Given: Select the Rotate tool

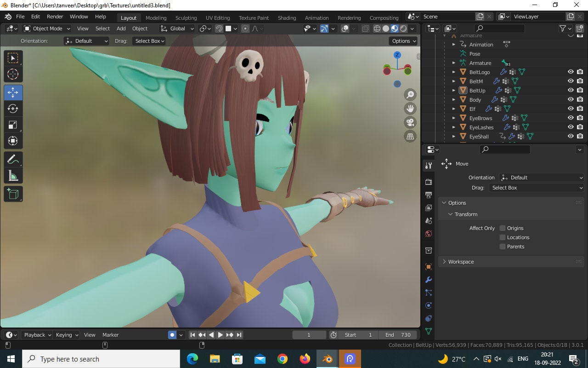Looking at the screenshot, I should click(13, 109).
